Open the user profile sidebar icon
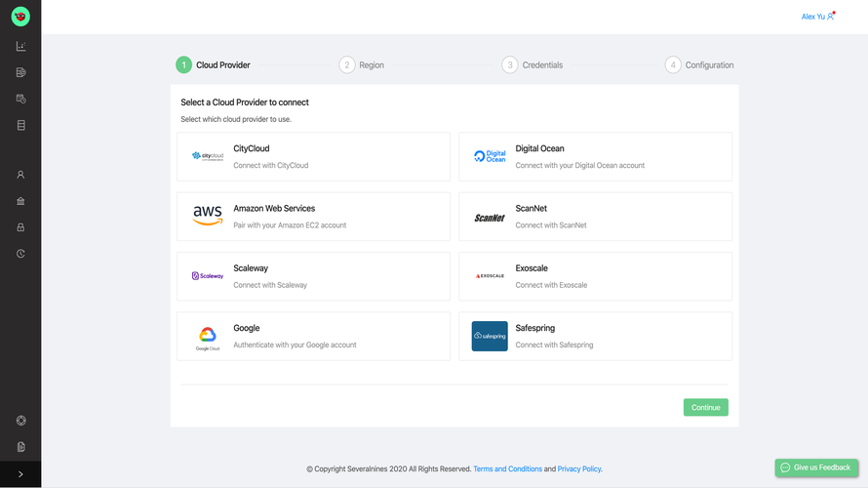Screen dimensions: 868x488 click(x=20, y=175)
